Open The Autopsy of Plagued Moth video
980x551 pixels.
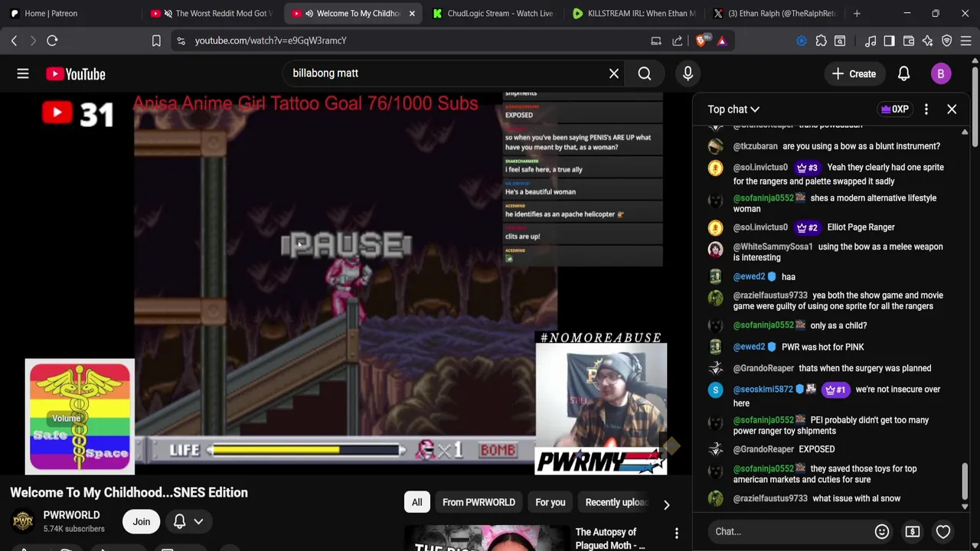[x=610, y=539]
